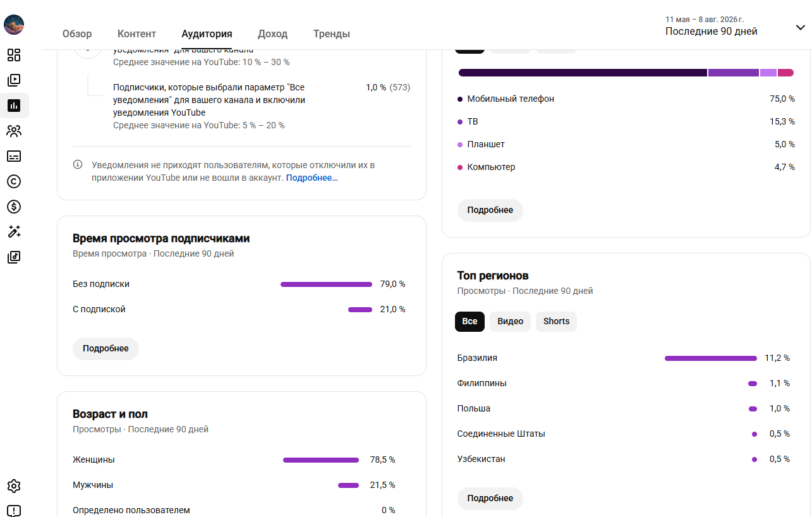Switch to the Контент tab

136,34
